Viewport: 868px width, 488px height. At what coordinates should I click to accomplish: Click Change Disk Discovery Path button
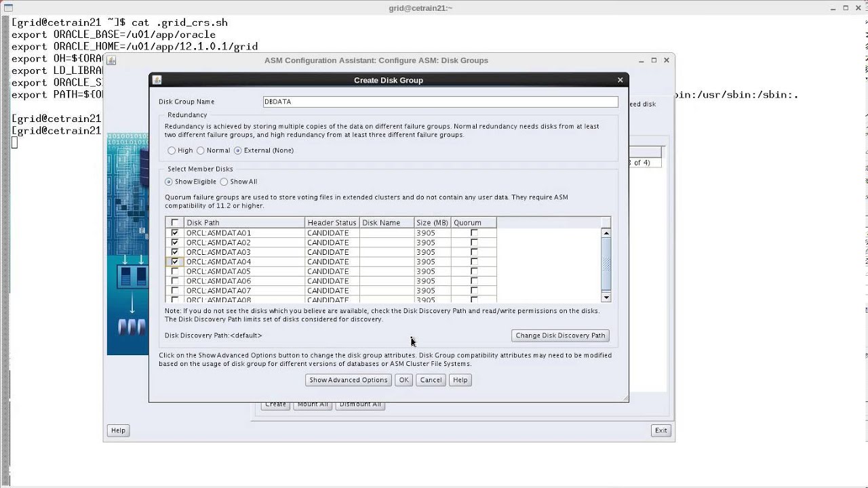[560, 335]
